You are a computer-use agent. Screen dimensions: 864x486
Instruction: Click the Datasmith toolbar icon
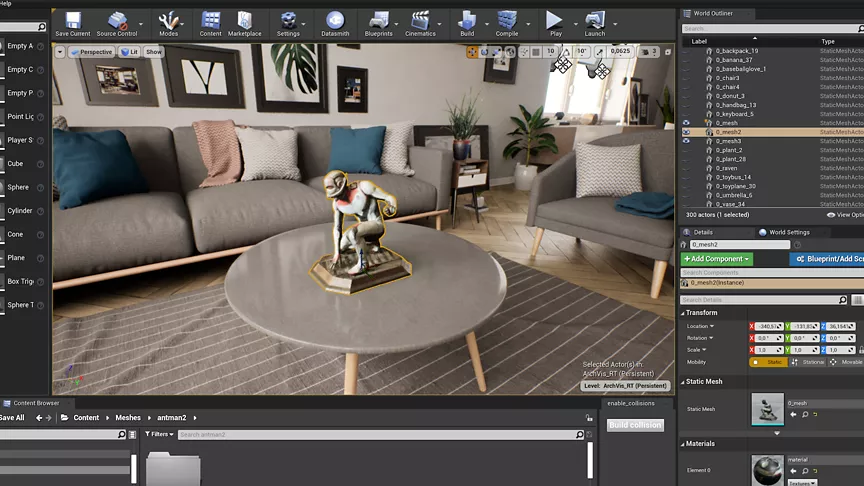tap(335, 24)
